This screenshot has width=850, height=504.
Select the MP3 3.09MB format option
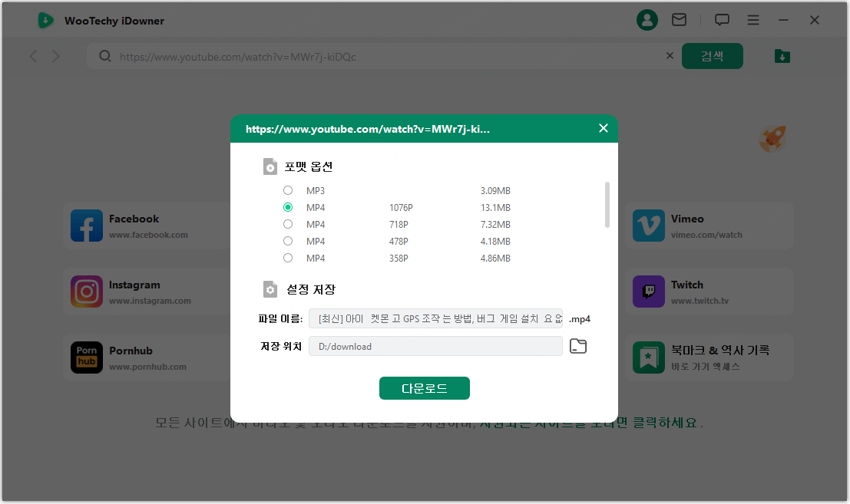click(x=288, y=190)
